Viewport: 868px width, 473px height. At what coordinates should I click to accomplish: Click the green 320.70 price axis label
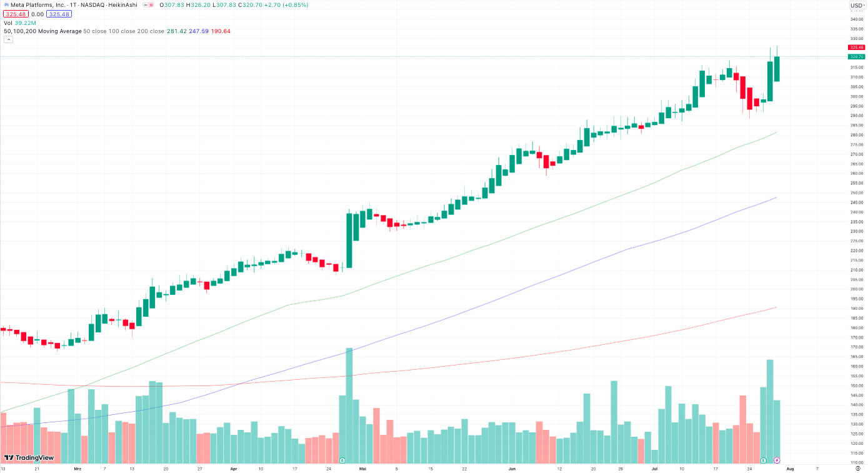coord(856,56)
